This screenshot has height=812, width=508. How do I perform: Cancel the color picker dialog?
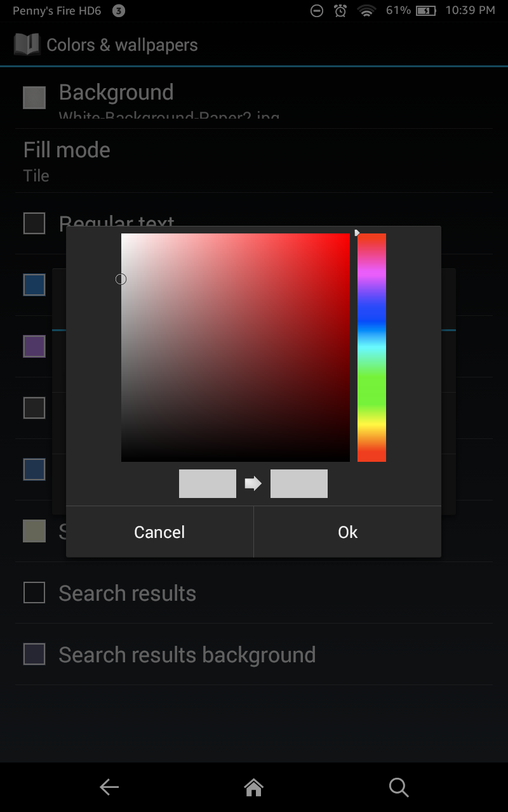tap(159, 532)
